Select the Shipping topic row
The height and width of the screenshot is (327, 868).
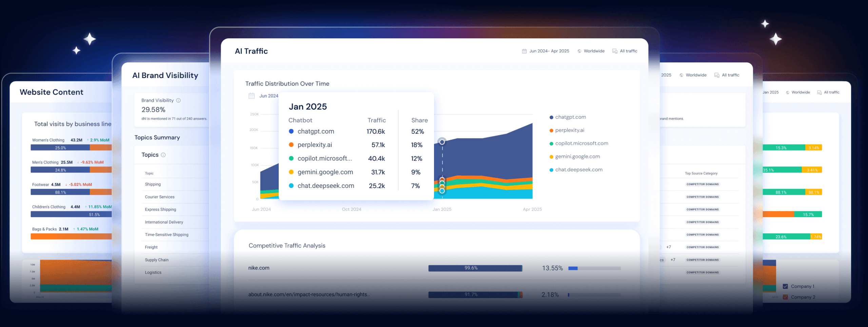(153, 184)
